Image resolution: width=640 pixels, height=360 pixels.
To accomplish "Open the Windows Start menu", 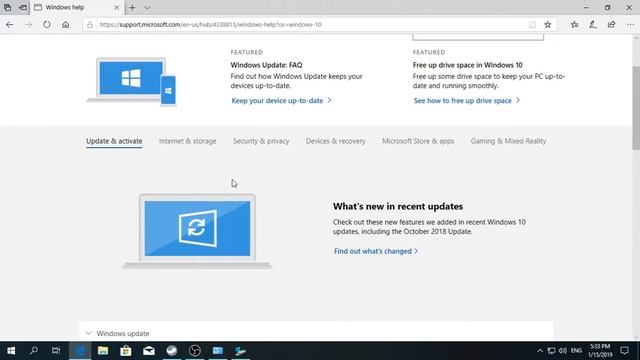I will (x=11, y=351).
